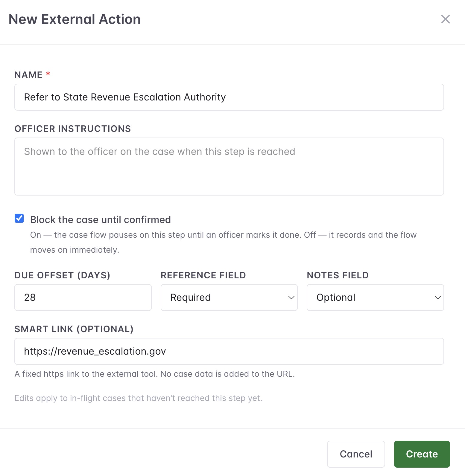Click the 'Block the case until confirmed' label

pyautogui.click(x=101, y=220)
